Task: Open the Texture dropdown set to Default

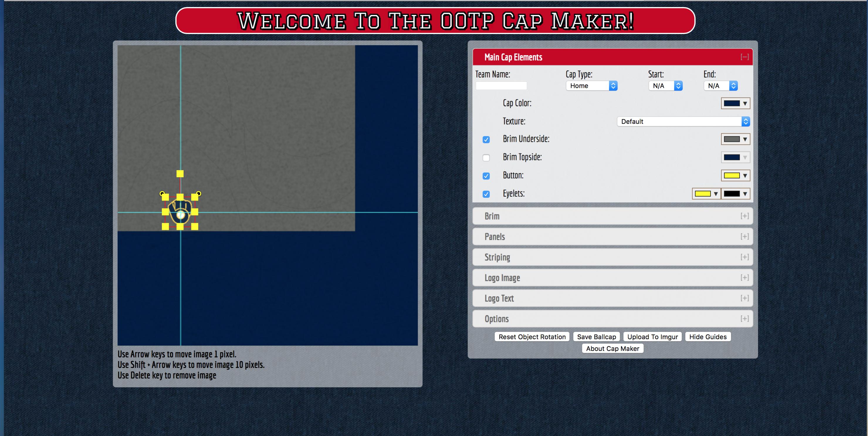Action: click(683, 121)
